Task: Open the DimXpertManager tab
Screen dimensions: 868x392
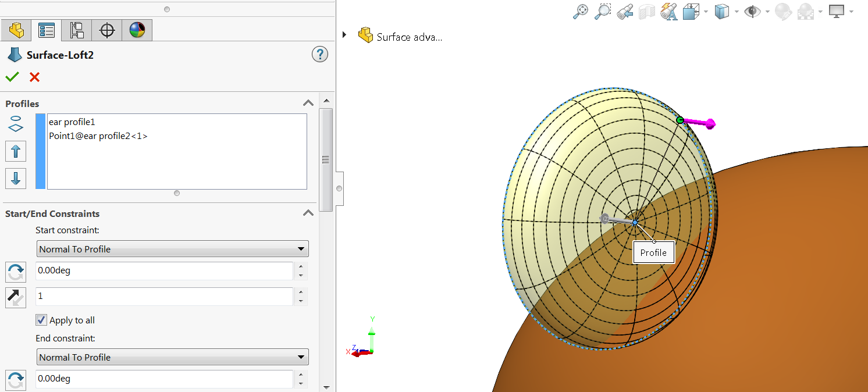Action: [x=107, y=30]
